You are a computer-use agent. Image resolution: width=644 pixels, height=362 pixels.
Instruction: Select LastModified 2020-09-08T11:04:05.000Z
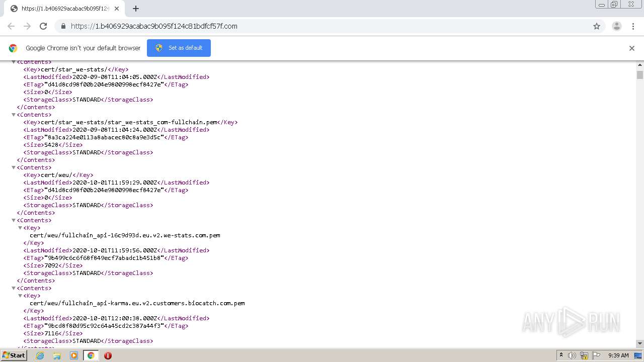click(x=115, y=77)
